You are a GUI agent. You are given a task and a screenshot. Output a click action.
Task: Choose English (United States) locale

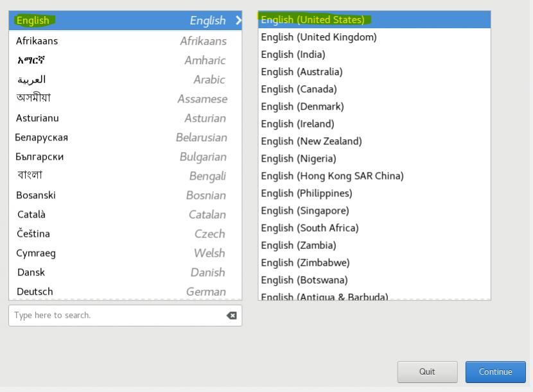374,20
